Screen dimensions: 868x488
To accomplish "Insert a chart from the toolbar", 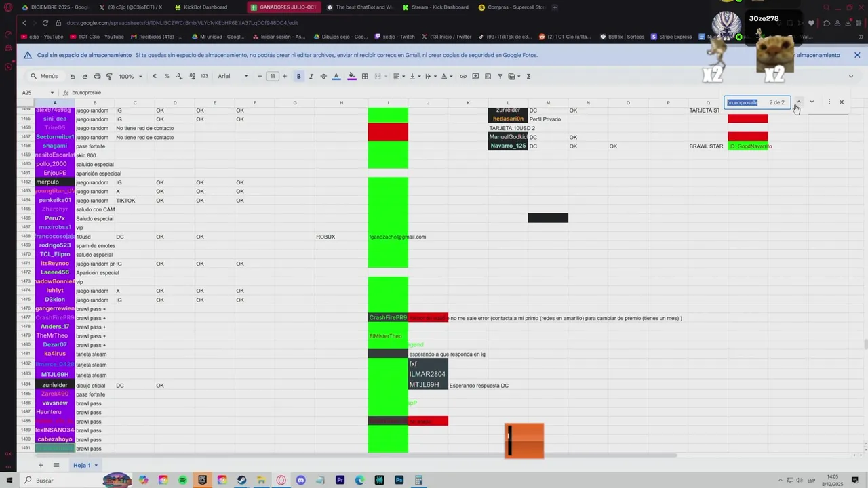I will pos(488,77).
